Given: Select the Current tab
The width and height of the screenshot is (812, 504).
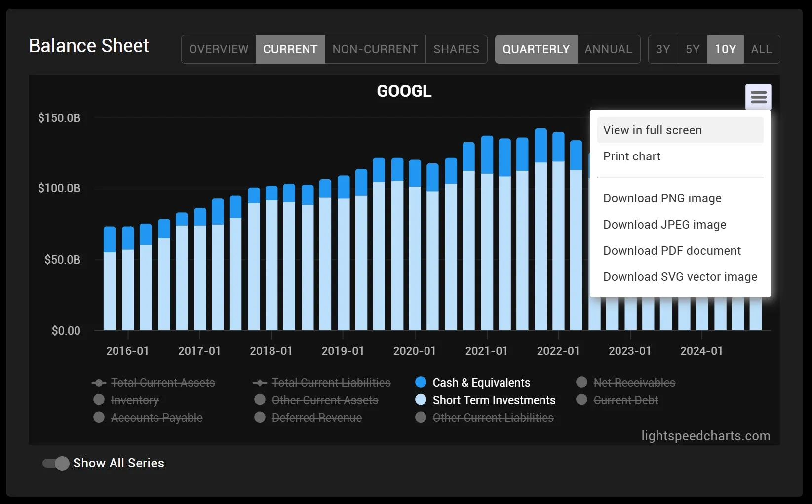Looking at the screenshot, I should coord(290,49).
